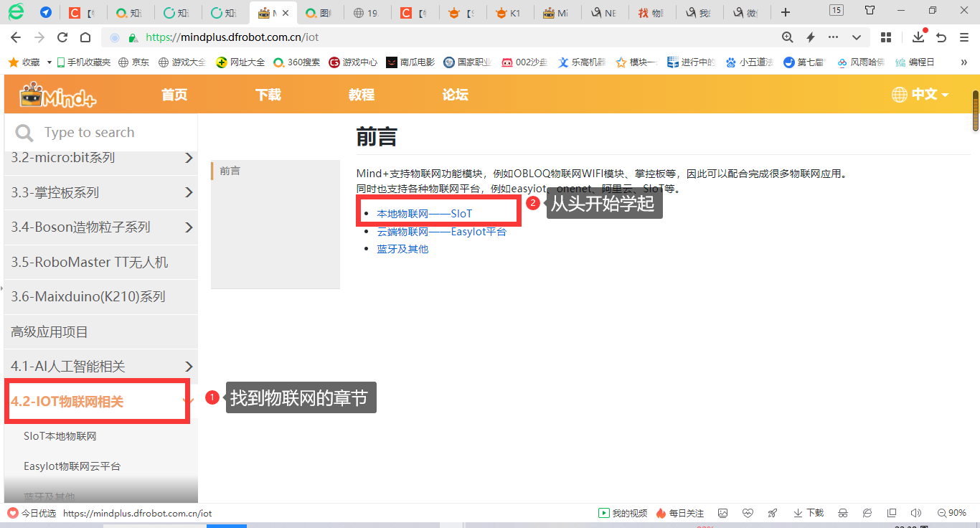Image resolution: width=980 pixels, height=528 pixels.
Task: Click the Type to search field
Action: pos(101,133)
